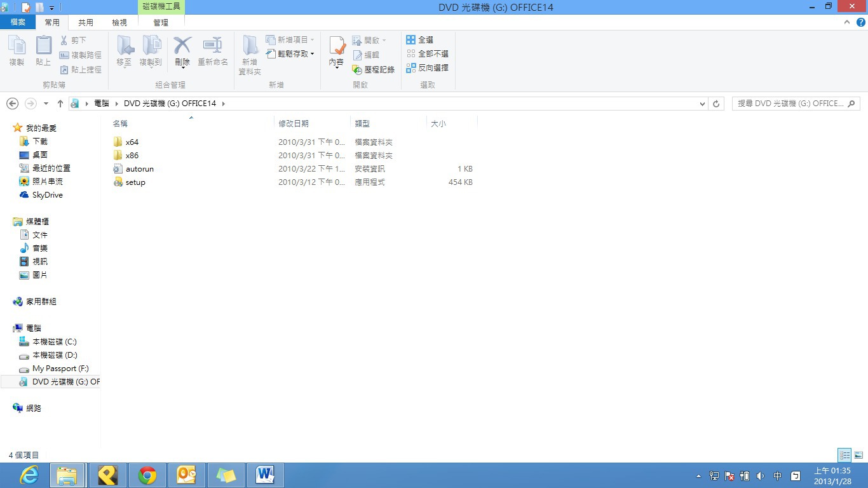Open Pictures (圖片) library
The height and width of the screenshot is (488, 868).
click(33, 275)
